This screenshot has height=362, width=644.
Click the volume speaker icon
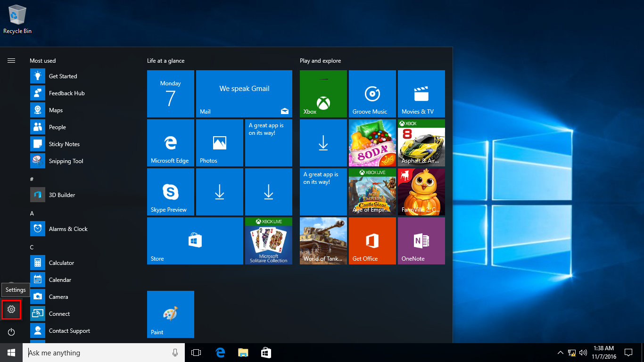[x=583, y=353]
